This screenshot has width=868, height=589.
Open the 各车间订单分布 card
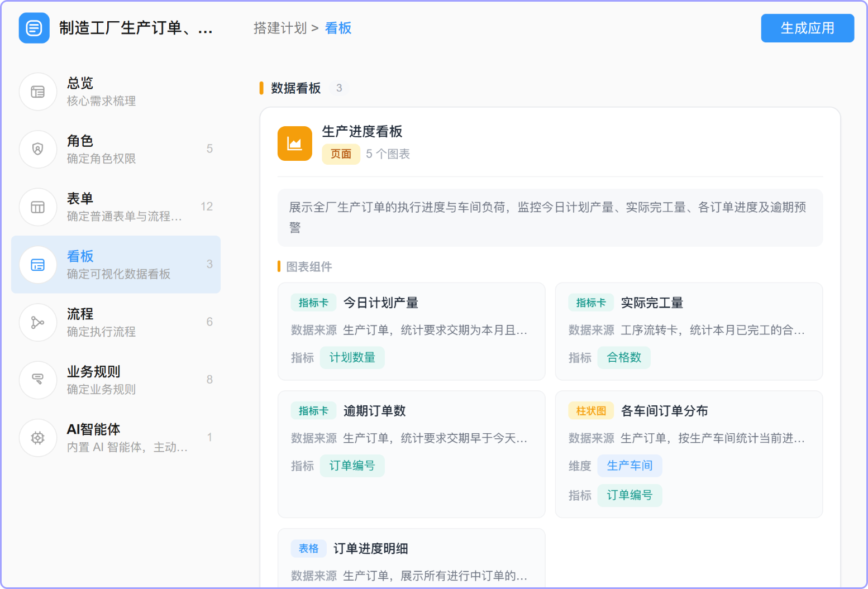(689, 454)
